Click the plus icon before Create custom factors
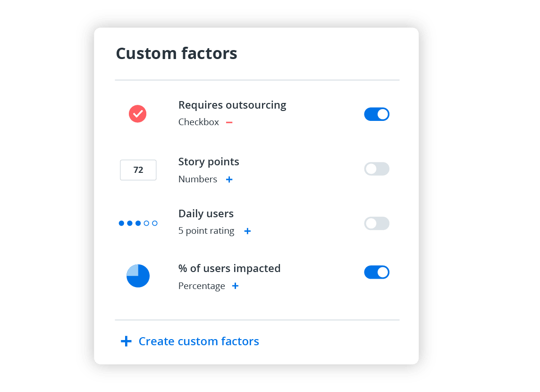The width and height of the screenshot is (540, 392). pos(126,341)
